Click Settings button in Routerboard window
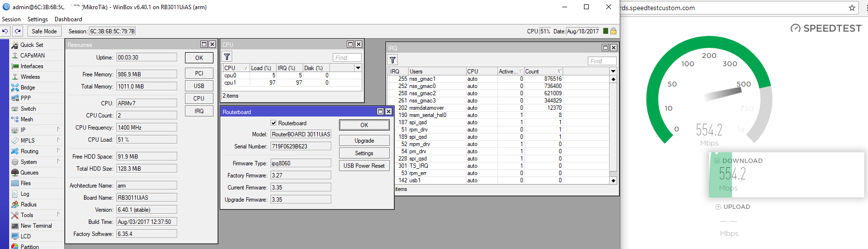868x249 pixels. (364, 153)
